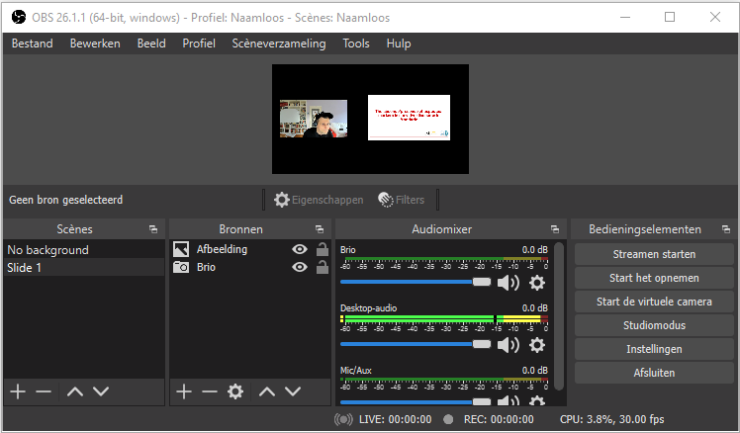Toggle lock on the Brio source
Image resolution: width=740 pixels, height=433 pixels.
pos(322,267)
